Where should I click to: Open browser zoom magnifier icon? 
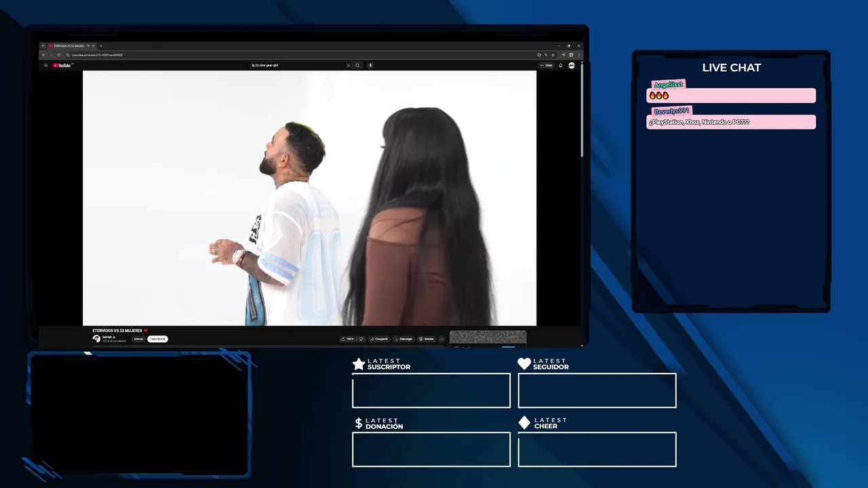(x=546, y=55)
